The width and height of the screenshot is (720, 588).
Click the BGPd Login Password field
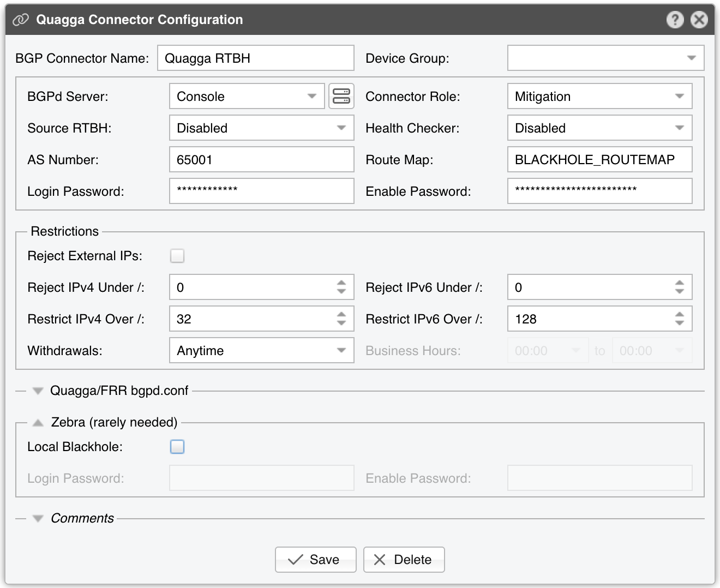click(x=262, y=191)
